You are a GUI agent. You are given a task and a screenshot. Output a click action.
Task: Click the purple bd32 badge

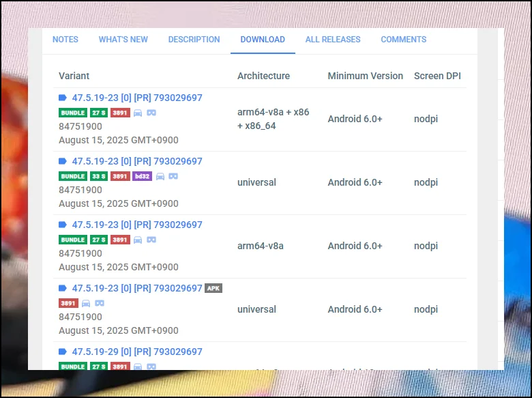[143, 176]
